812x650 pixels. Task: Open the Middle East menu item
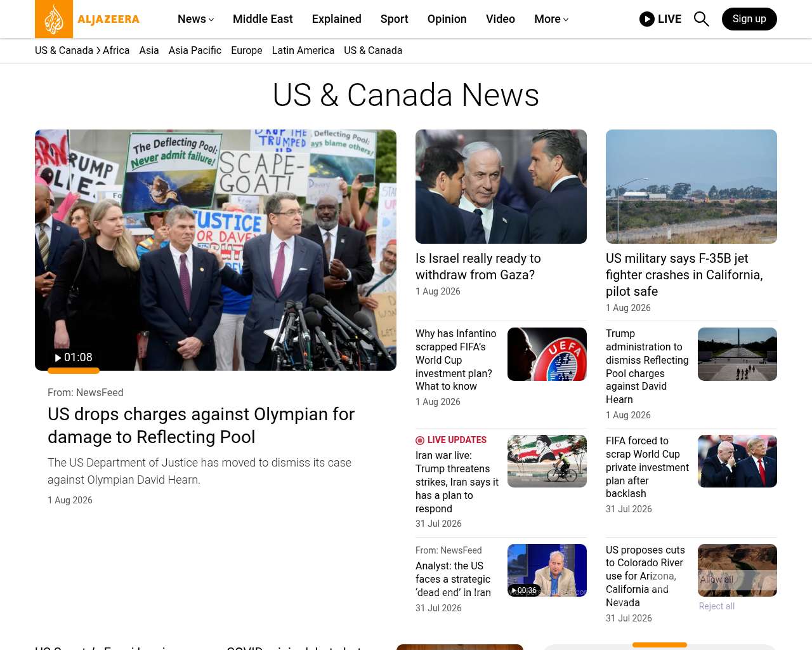(263, 19)
